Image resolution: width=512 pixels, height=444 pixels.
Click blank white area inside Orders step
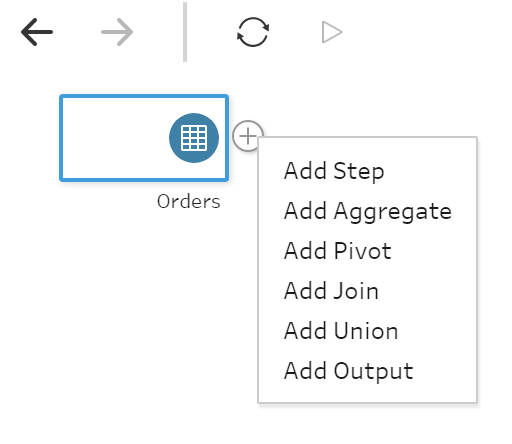[x=113, y=138]
